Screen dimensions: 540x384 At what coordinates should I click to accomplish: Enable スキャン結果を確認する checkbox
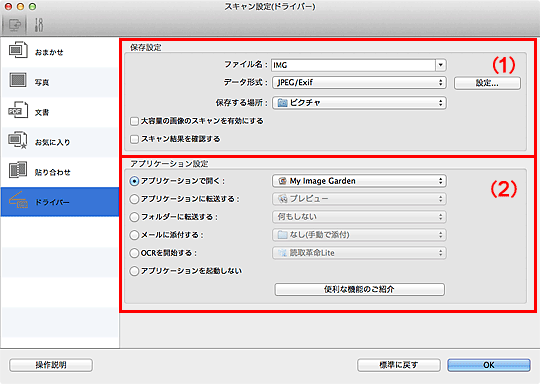(134, 139)
